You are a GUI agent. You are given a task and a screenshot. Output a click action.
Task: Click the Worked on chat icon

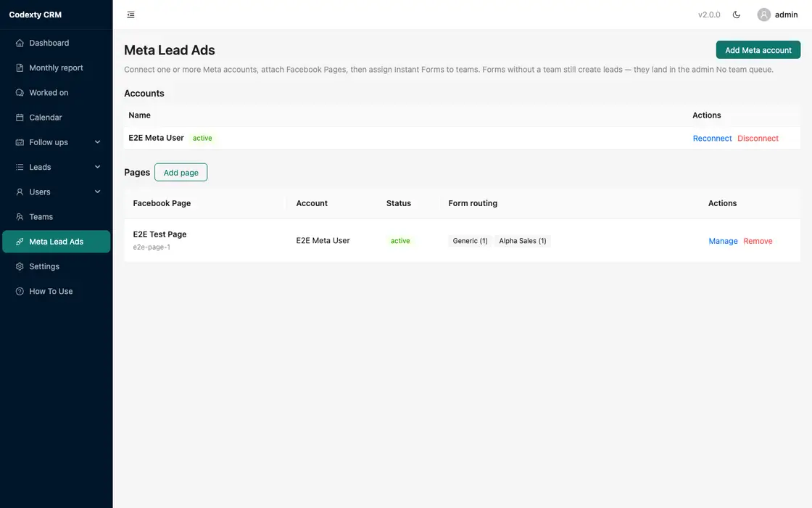pyautogui.click(x=20, y=93)
